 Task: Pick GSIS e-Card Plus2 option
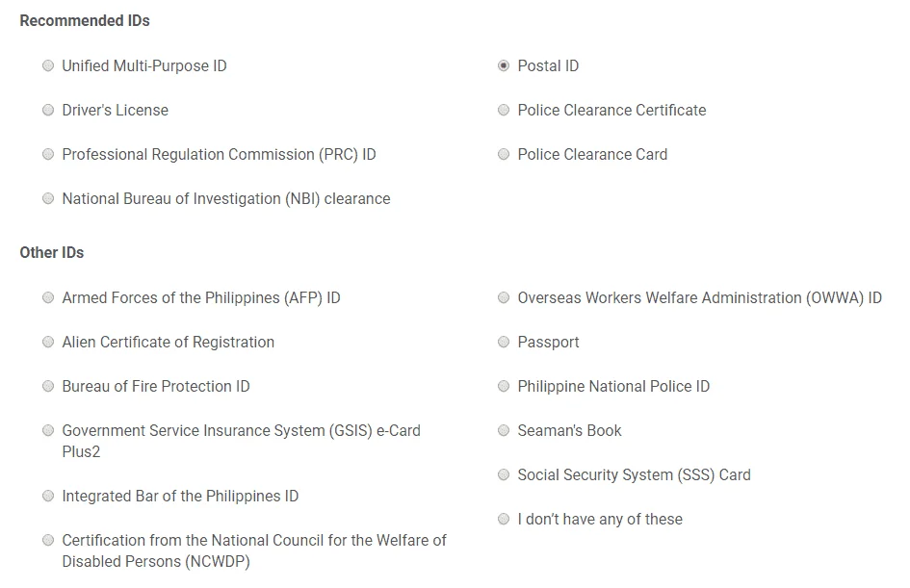coord(48,430)
